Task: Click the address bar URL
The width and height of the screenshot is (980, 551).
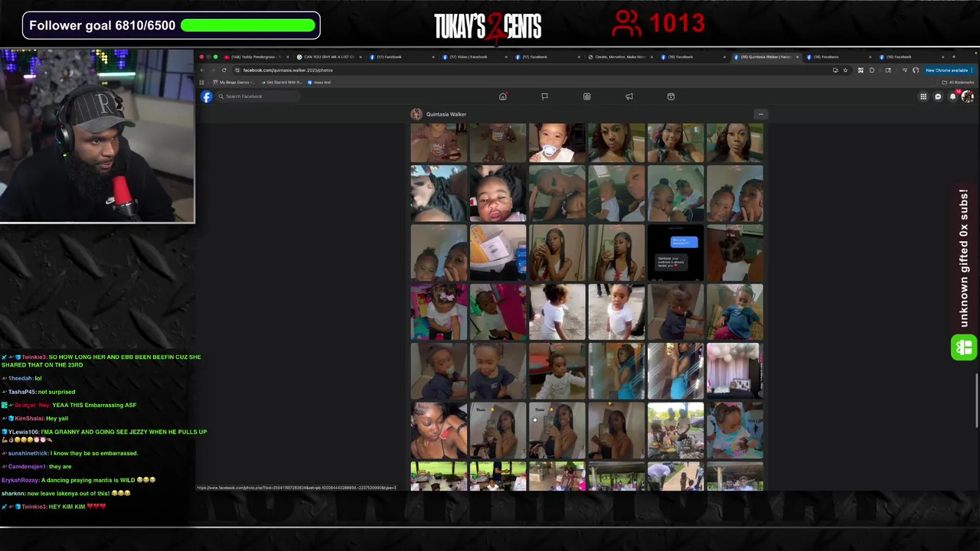Action: click(288, 70)
